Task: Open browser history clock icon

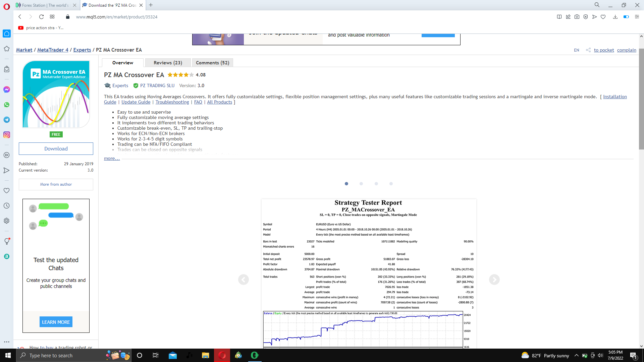Action: point(7,206)
